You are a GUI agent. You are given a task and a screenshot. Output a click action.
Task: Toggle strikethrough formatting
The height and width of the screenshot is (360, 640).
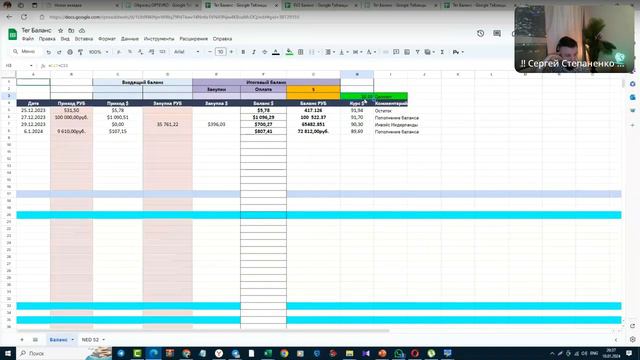click(264, 52)
